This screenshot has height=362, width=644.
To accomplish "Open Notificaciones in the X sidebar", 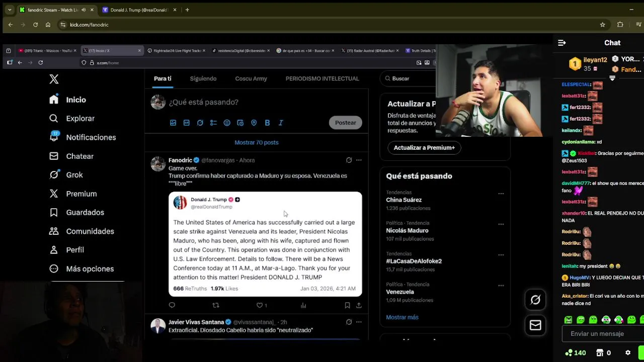I will [x=83, y=137].
